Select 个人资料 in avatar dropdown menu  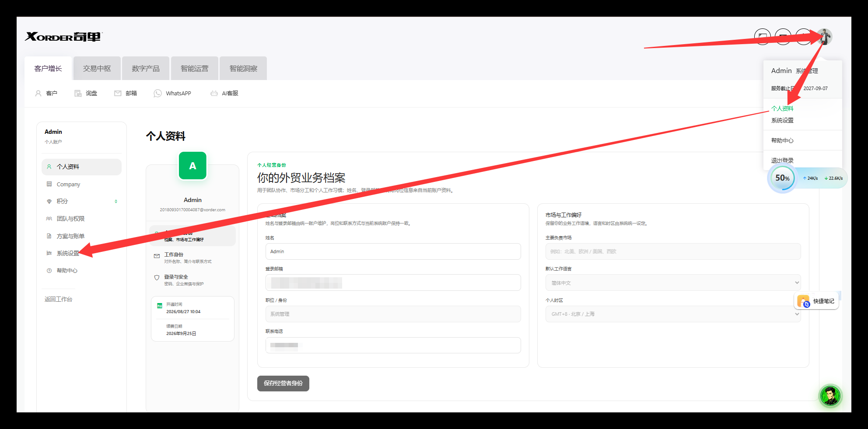[782, 108]
